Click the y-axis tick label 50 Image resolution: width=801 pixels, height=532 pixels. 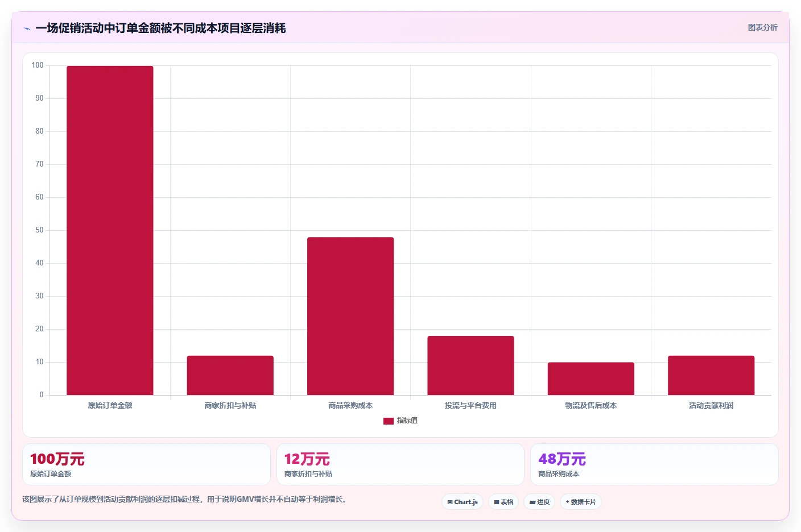click(39, 230)
